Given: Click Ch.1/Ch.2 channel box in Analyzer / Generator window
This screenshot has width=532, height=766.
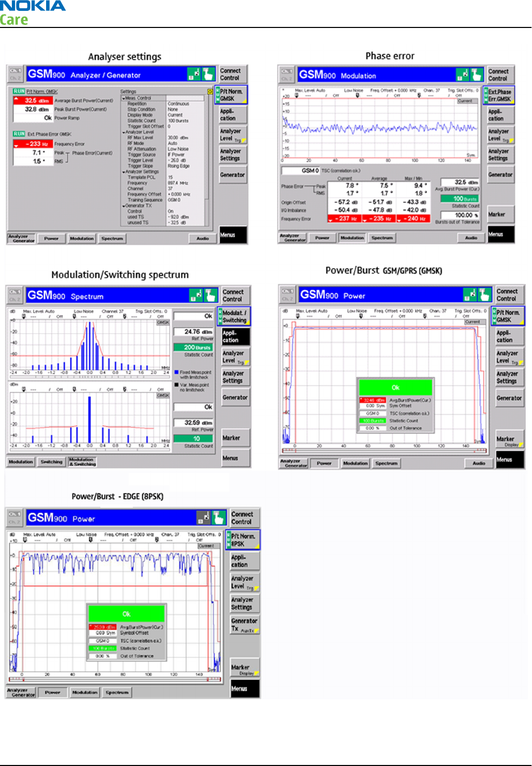Looking at the screenshot, I should [x=15, y=74].
